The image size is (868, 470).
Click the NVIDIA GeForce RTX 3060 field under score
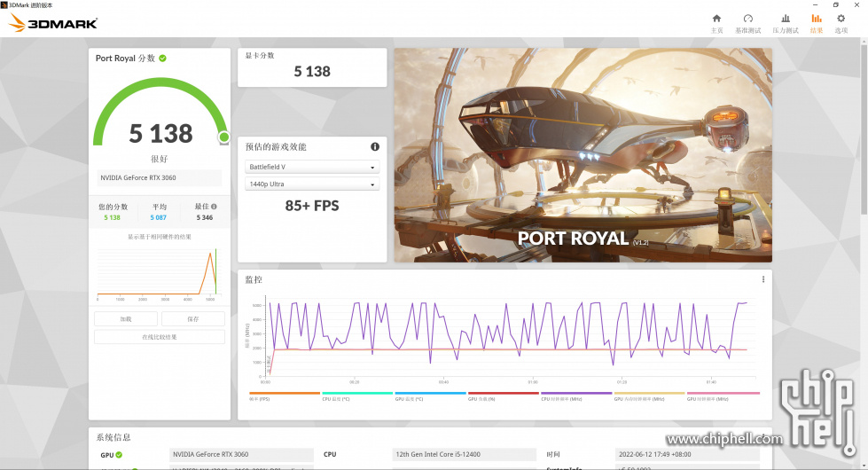click(160, 177)
